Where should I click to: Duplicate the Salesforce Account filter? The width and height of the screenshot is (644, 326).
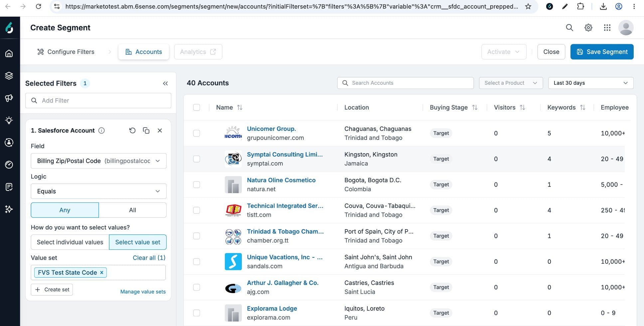point(146,131)
